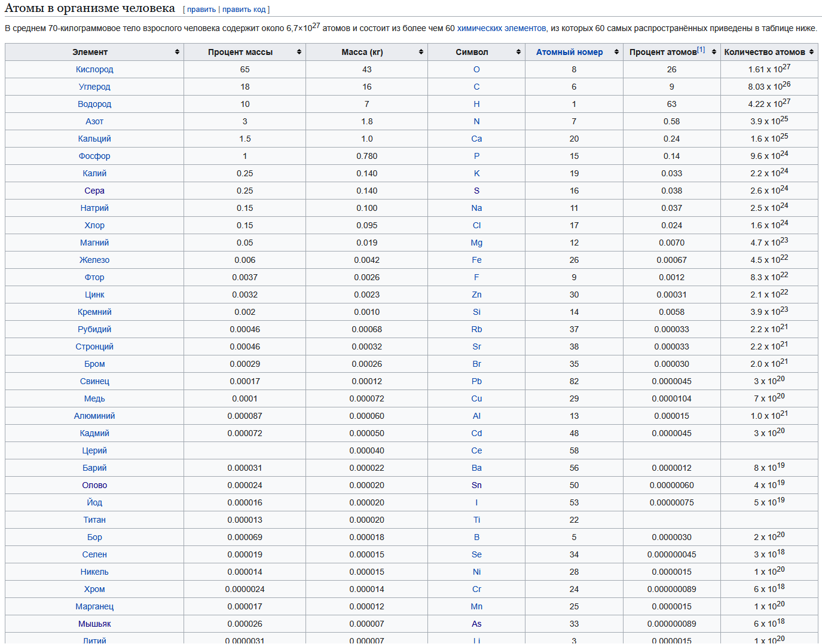Open the Кислород element article

point(94,69)
